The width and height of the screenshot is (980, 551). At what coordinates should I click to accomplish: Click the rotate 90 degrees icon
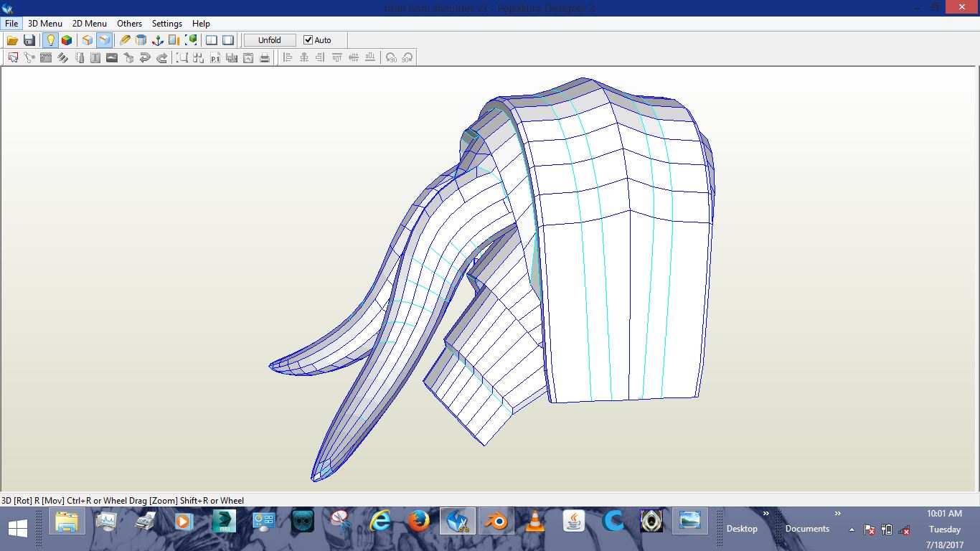click(391, 58)
